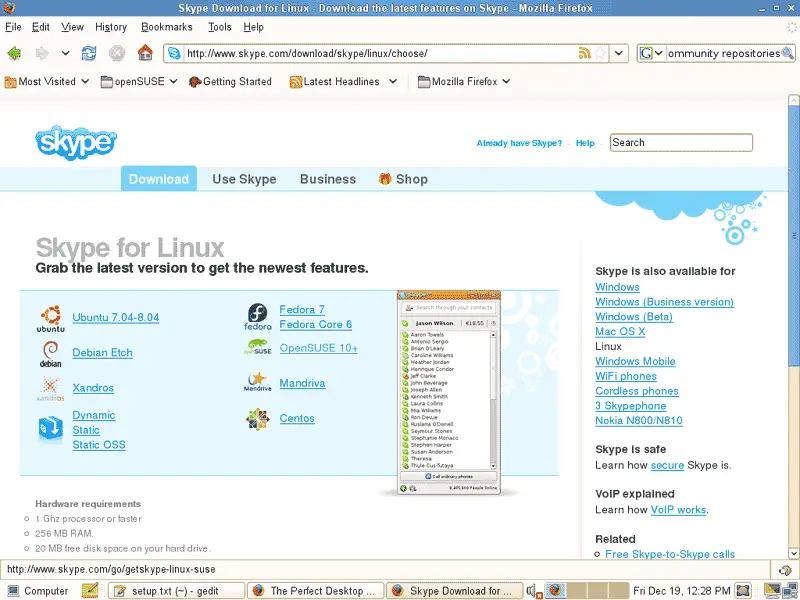Viewport: 800px width, 600px height.
Task: Open the Tools menu
Action: 220,27
